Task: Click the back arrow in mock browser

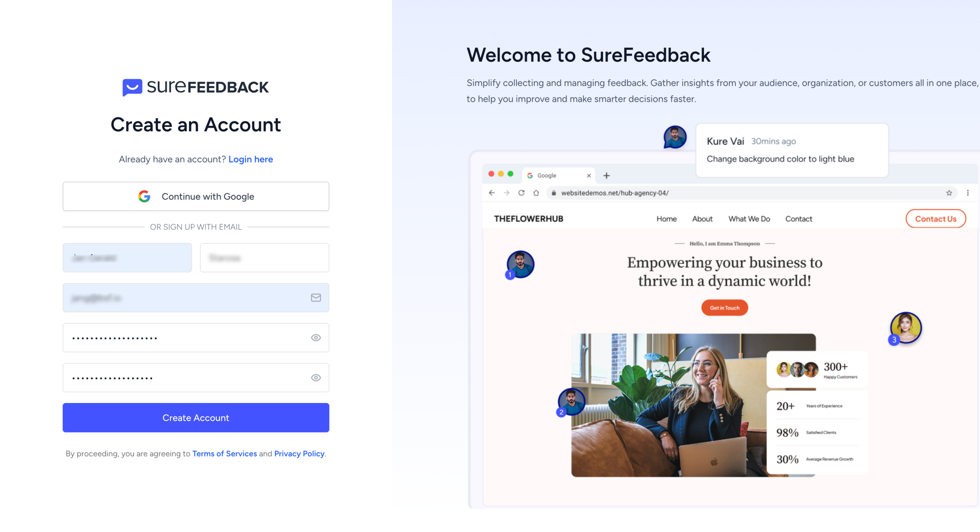Action: click(492, 193)
